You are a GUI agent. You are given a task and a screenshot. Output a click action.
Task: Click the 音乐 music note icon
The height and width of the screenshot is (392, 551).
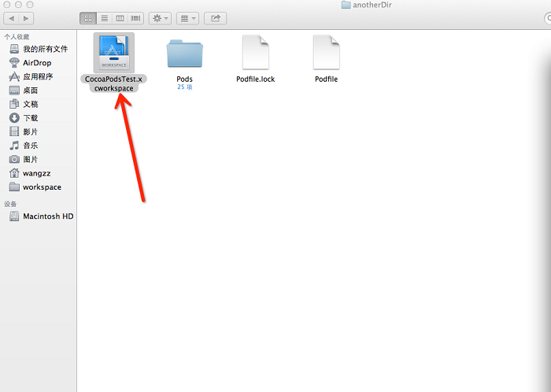click(14, 146)
